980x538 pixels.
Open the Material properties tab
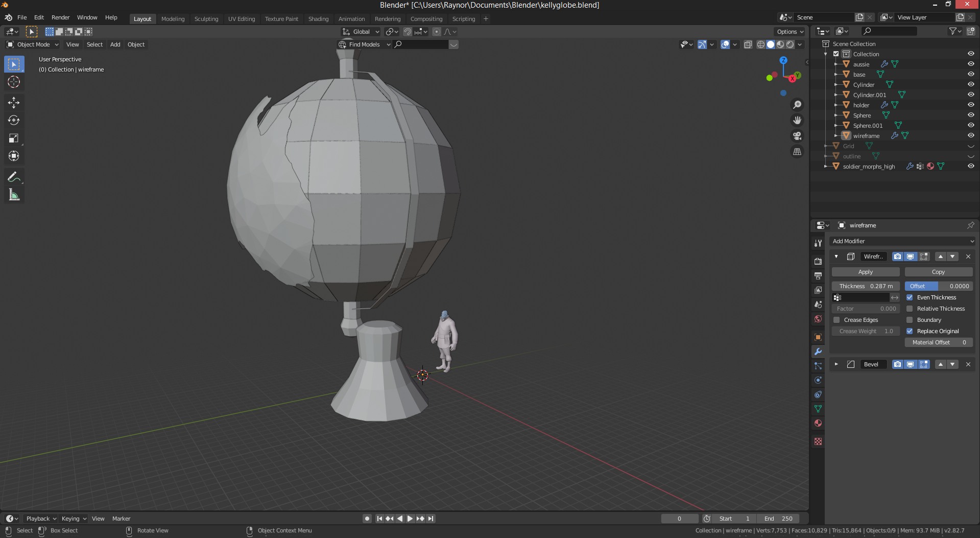click(818, 423)
